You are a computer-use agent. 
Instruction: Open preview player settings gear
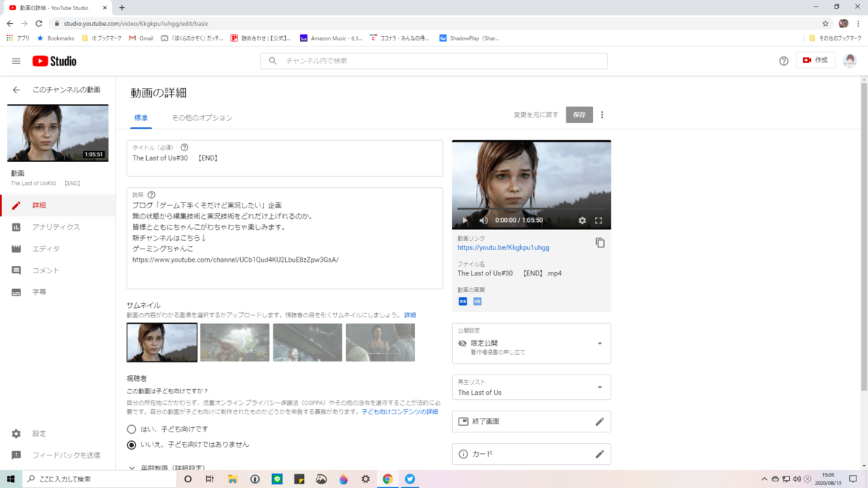click(582, 221)
